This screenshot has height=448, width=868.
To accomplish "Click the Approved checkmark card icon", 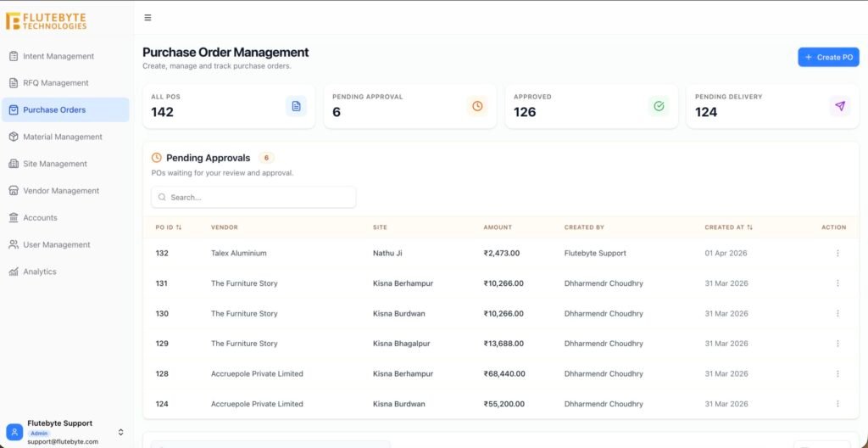I will pos(659,106).
